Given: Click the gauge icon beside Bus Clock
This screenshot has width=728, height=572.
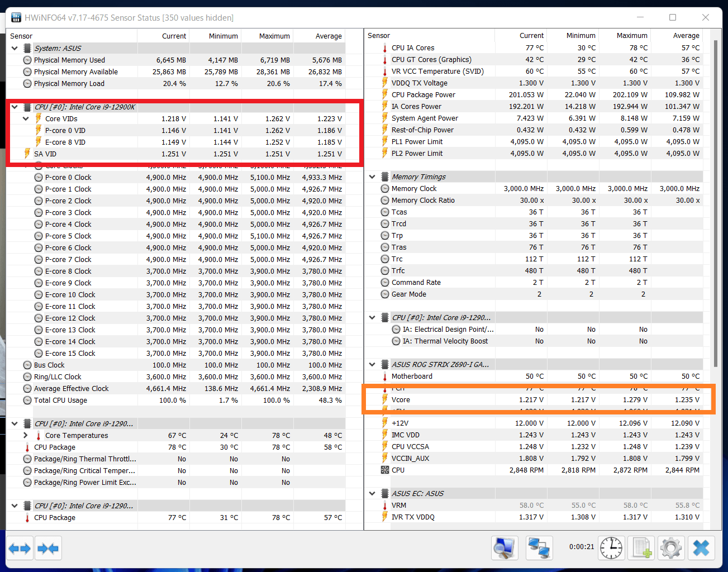Looking at the screenshot, I should (x=27, y=365).
